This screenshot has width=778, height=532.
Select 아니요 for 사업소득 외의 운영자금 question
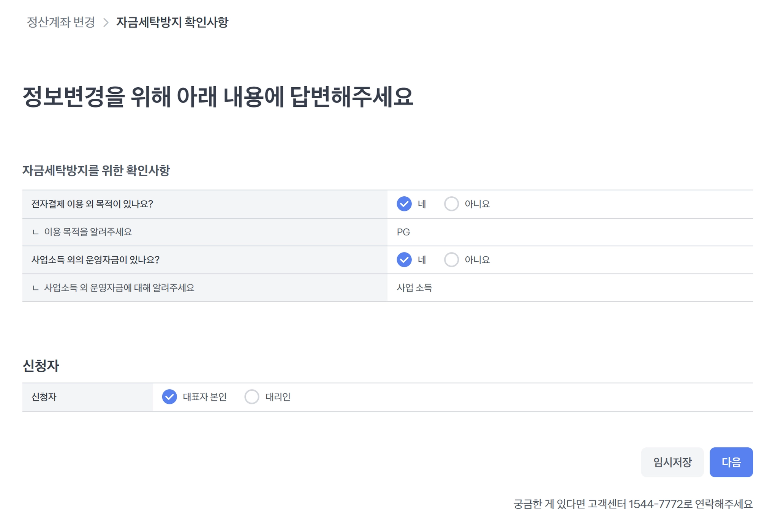click(451, 260)
